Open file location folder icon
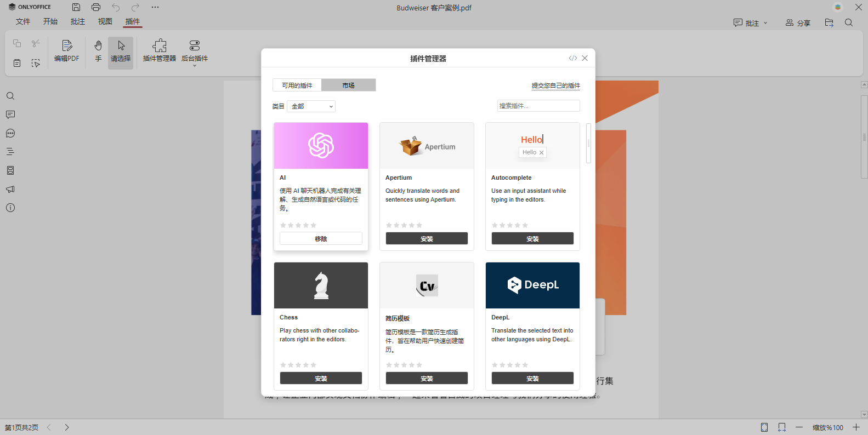The image size is (868, 435). tap(829, 23)
